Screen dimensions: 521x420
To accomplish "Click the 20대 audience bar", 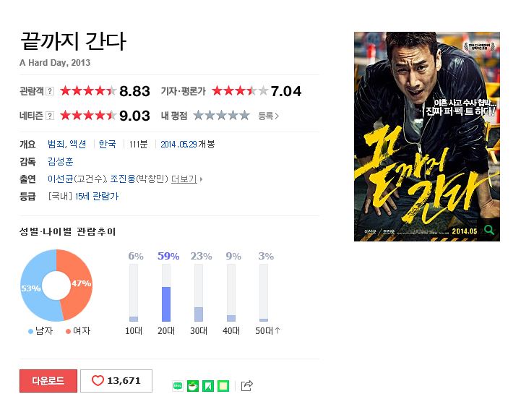I will point(166,293).
